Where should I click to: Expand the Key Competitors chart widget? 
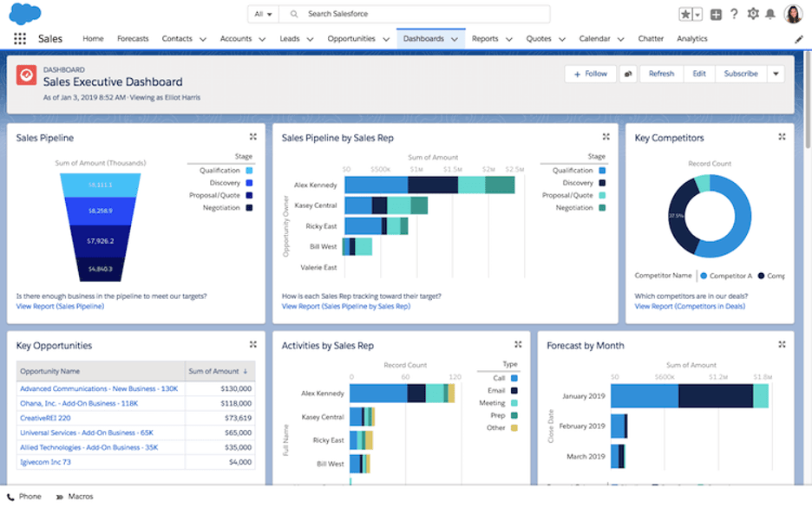click(x=783, y=136)
